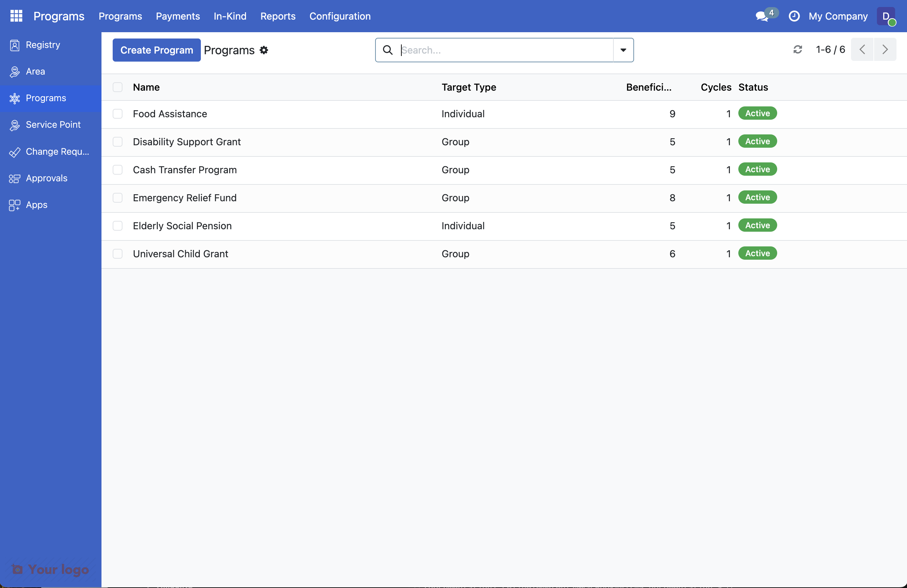907x588 pixels.
Task: Go to next page of programs
Action: click(885, 50)
